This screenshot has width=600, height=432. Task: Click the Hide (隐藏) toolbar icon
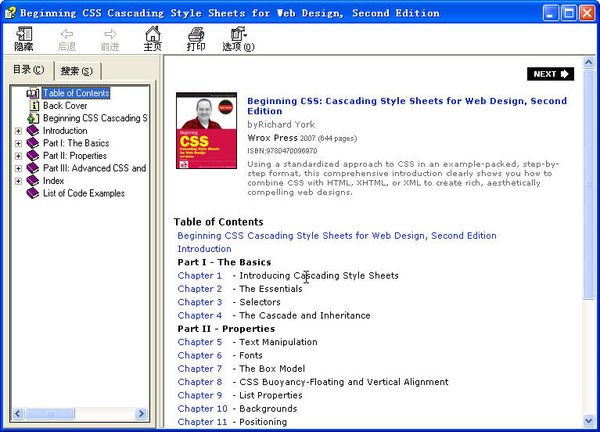tap(24, 39)
